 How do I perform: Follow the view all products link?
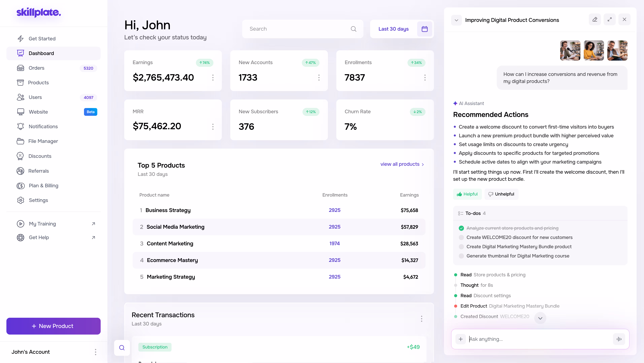pos(402,164)
